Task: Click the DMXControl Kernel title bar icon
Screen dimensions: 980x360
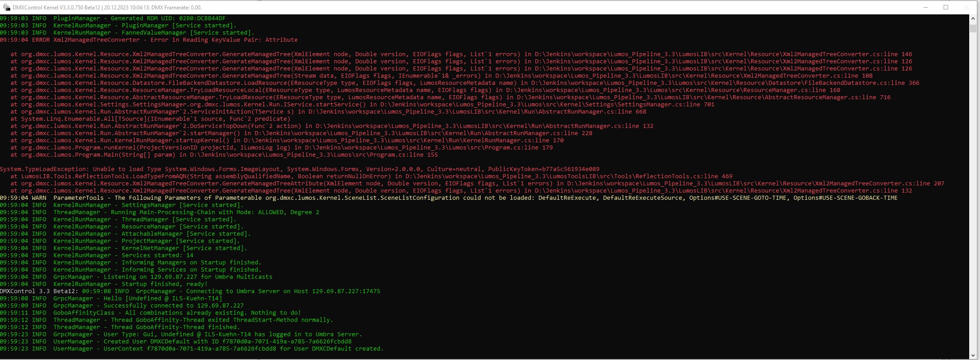Action: pos(6,8)
